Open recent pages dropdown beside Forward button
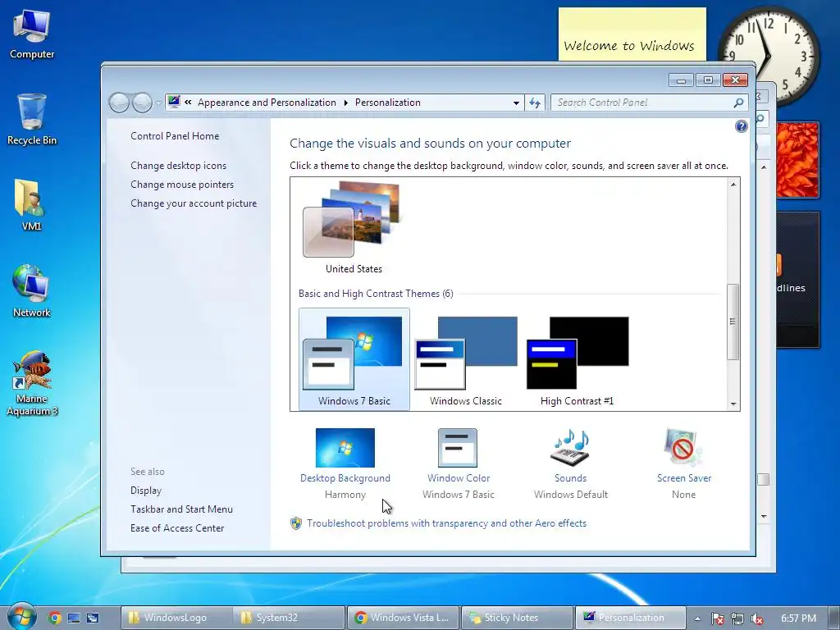This screenshot has width=840, height=630. pyautogui.click(x=158, y=103)
